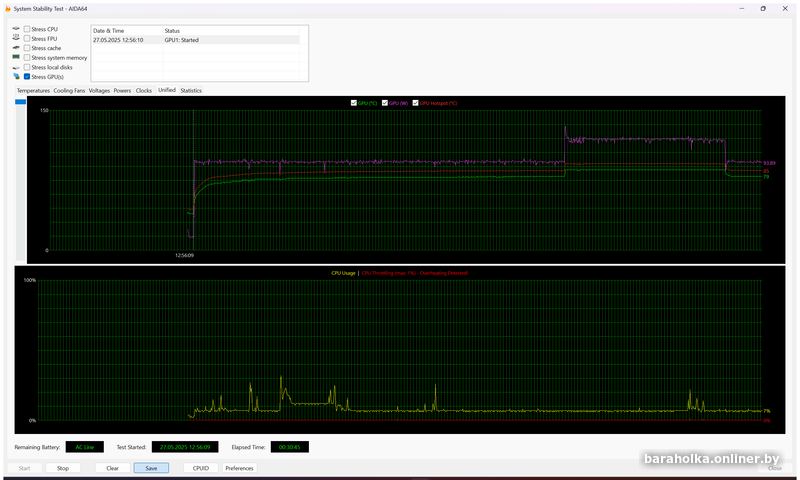Click the FPU icon beside Stress FPU
This screenshot has width=800, height=480.
pyautogui.click(x=16, y=38)
